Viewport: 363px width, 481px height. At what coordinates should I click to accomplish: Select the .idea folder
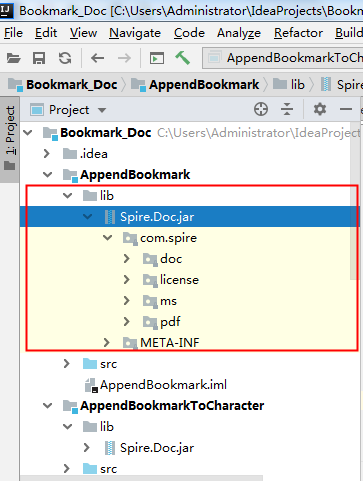pyautogui.click(x=94, y=154)
